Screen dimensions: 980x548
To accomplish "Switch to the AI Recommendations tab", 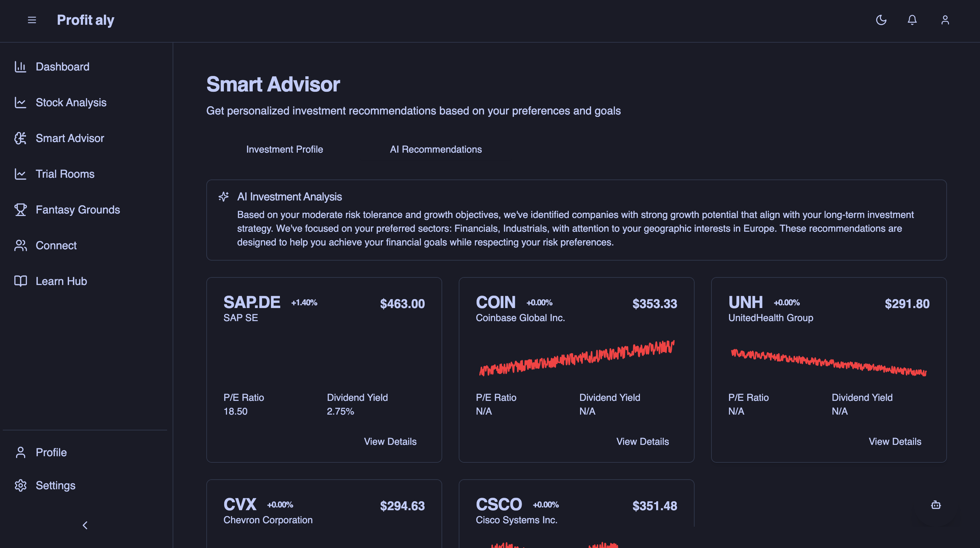I will click(x=436, y=150).
